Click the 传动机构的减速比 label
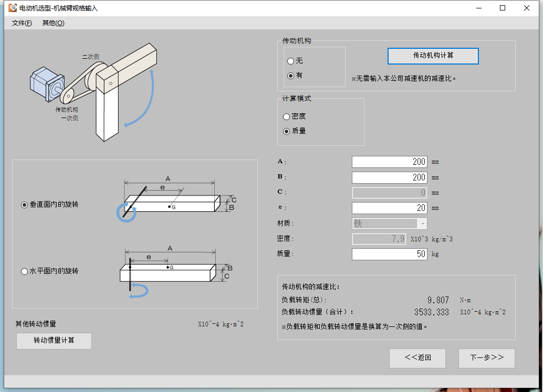 coord(311,287)
